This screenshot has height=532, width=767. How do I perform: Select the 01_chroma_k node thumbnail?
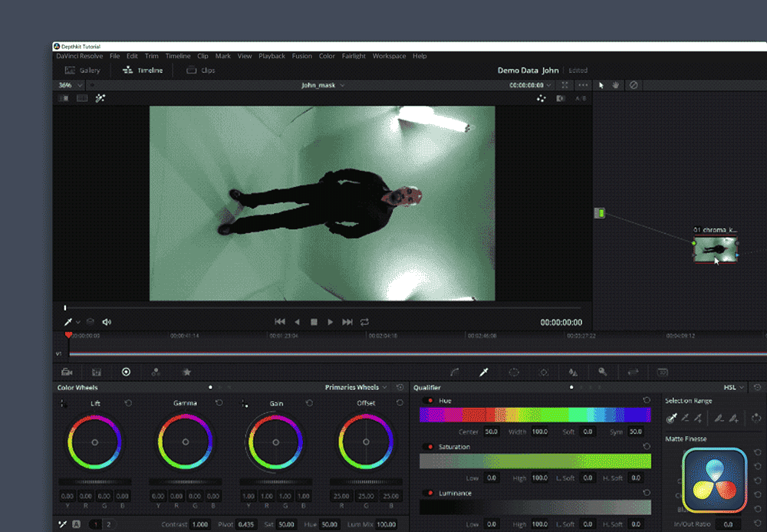[716, 250]
